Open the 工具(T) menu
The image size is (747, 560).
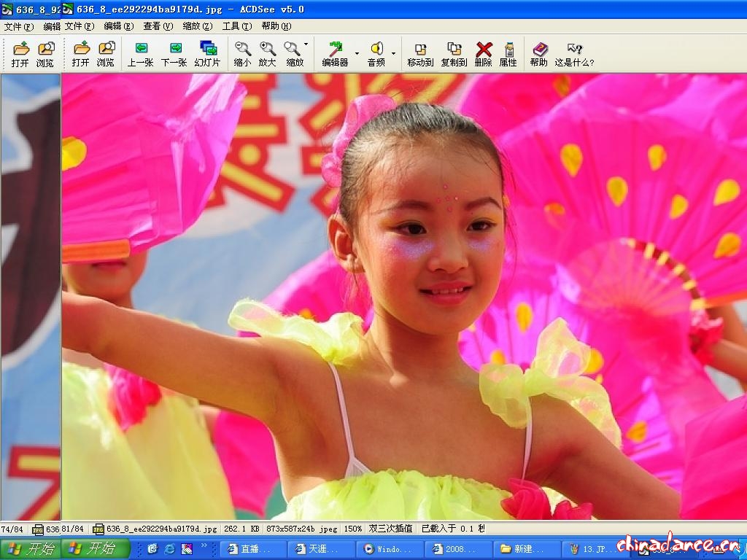236,26
